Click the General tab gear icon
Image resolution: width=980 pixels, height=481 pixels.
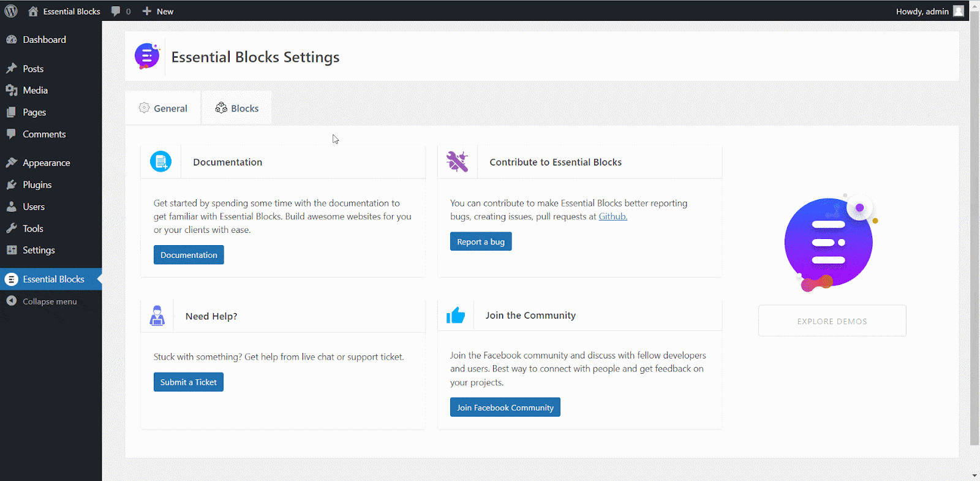pyautogui.click(x=144, y=108)
